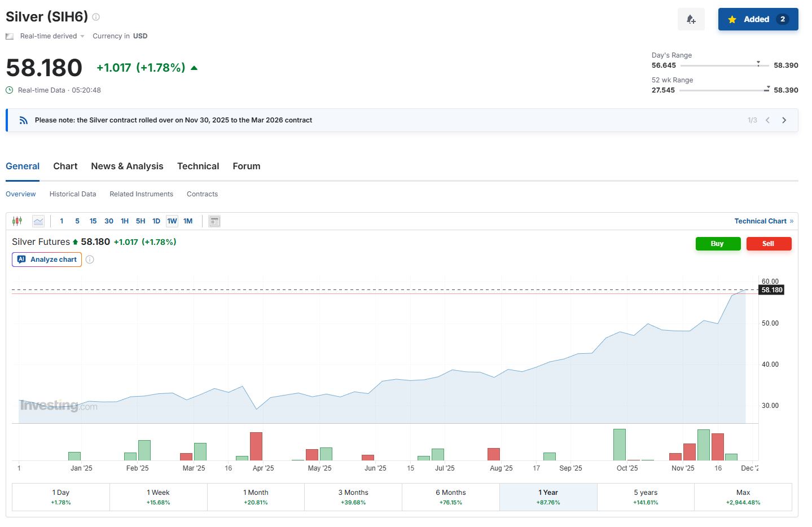Select the 1M chart interval

pyautogui.click(x=188, y=221)
